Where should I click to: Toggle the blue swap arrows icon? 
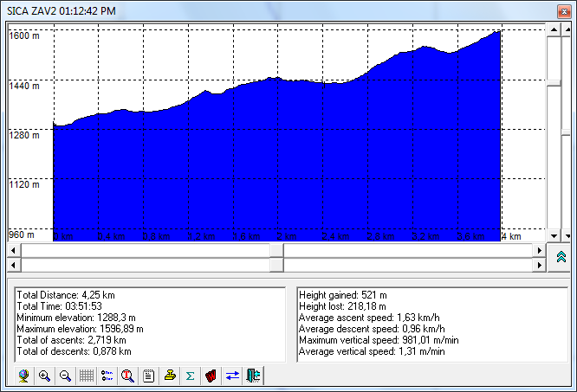pos(231,376)
